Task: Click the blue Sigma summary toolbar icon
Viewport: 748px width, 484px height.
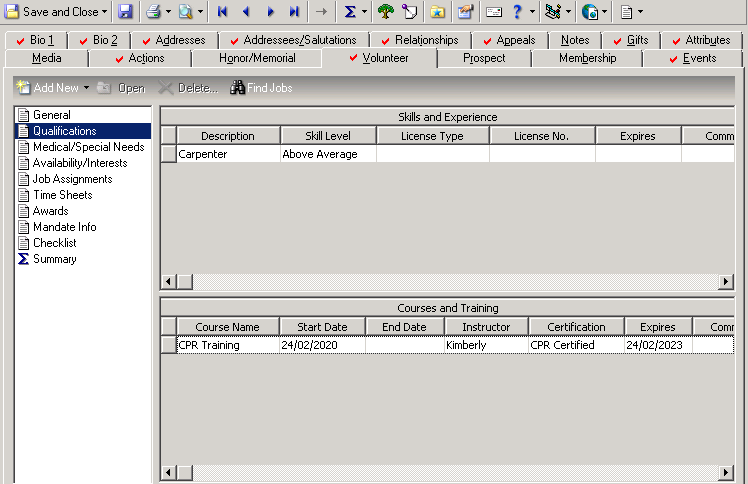Action: pyautogui.click(x=350, y=11)
